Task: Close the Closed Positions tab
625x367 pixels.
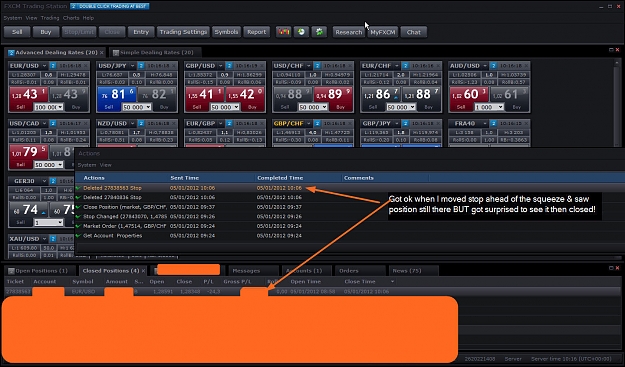Action: point(143,271)
